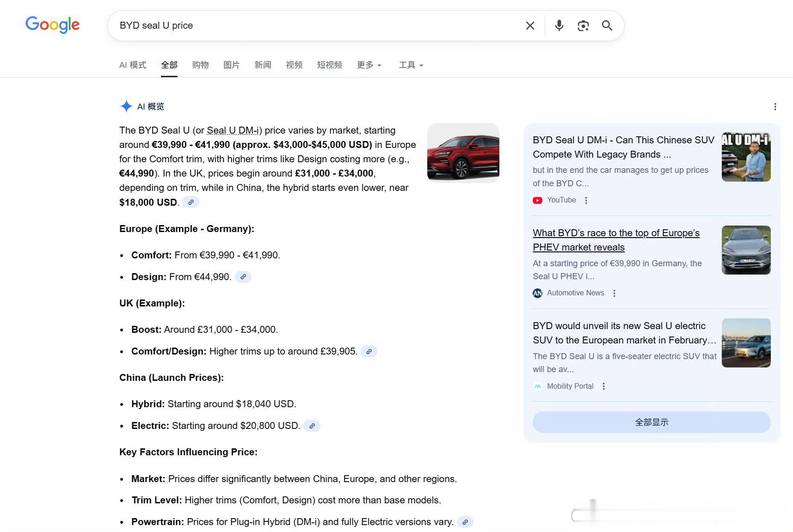The height and width of the screenshot is (532, 793).
Task: Open three-dot menu beside Automotive News
Action: [615, 293]
